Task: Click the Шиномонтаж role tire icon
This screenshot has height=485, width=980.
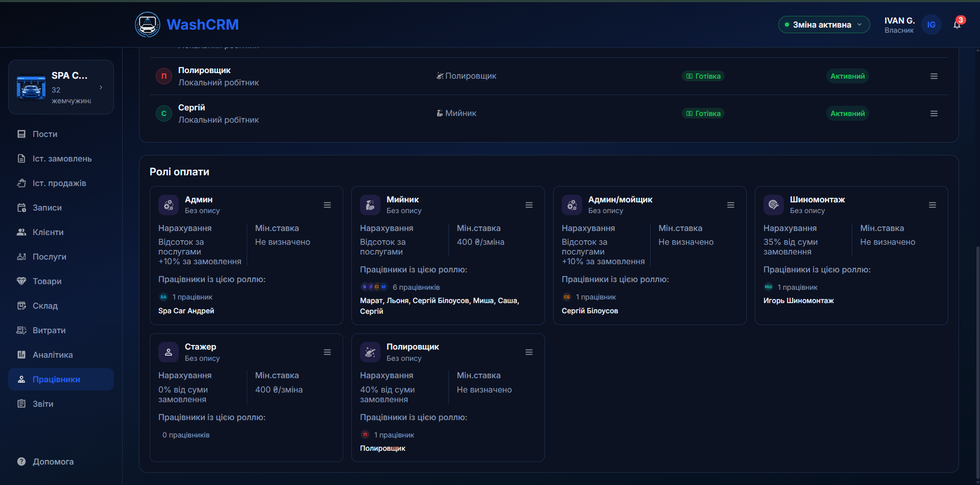Action: pos(774,205)
